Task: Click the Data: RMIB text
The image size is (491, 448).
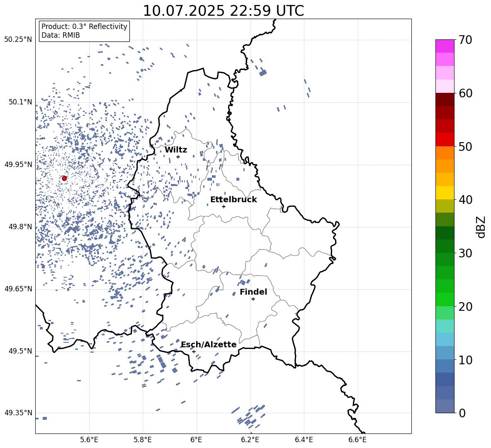Action: 61,35
